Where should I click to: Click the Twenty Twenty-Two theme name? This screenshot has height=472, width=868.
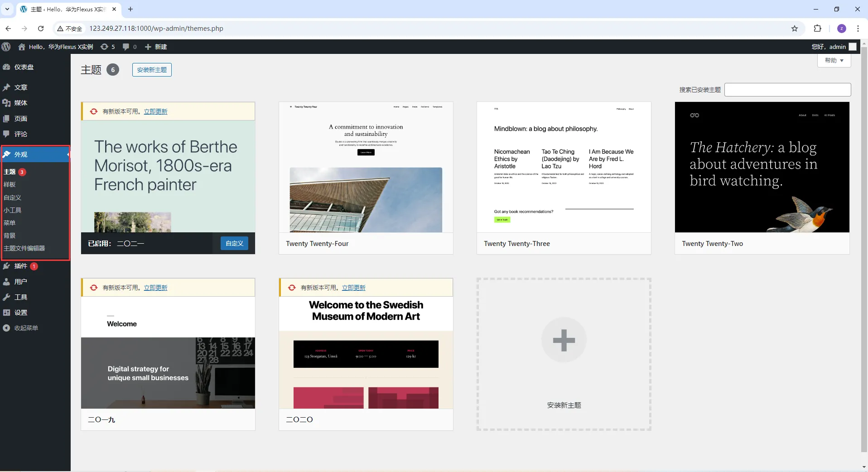[713, 244]
